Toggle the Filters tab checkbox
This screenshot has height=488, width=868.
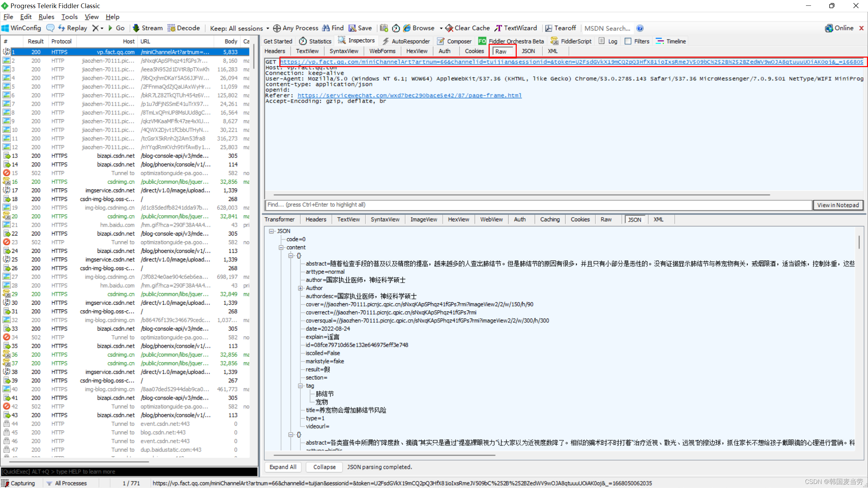(x=628, y=41)
